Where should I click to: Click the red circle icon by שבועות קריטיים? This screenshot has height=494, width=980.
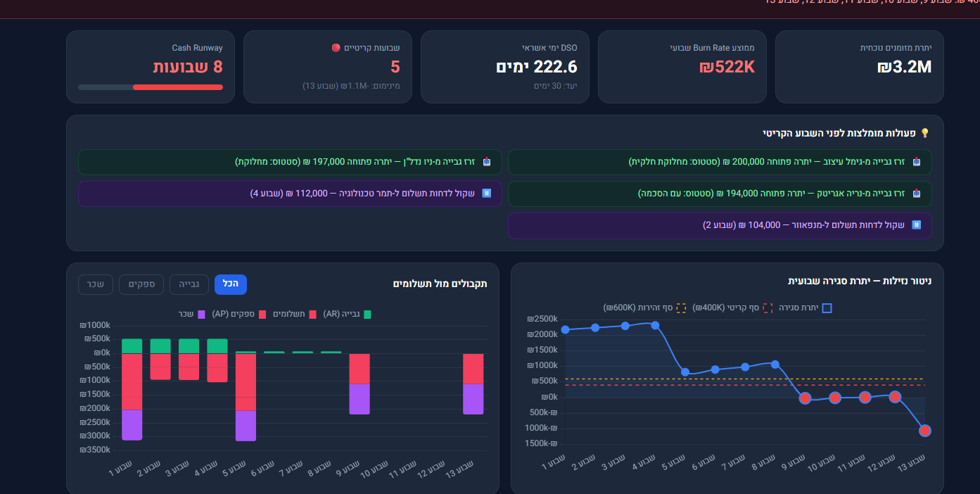pyautogui.click(x=336, y=48)
